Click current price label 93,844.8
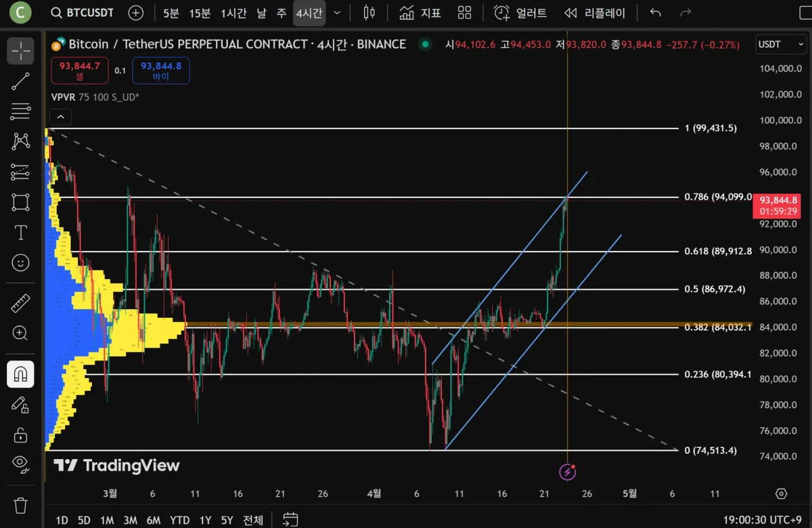This screenshot has width=812, height=528. coord(778,205)
